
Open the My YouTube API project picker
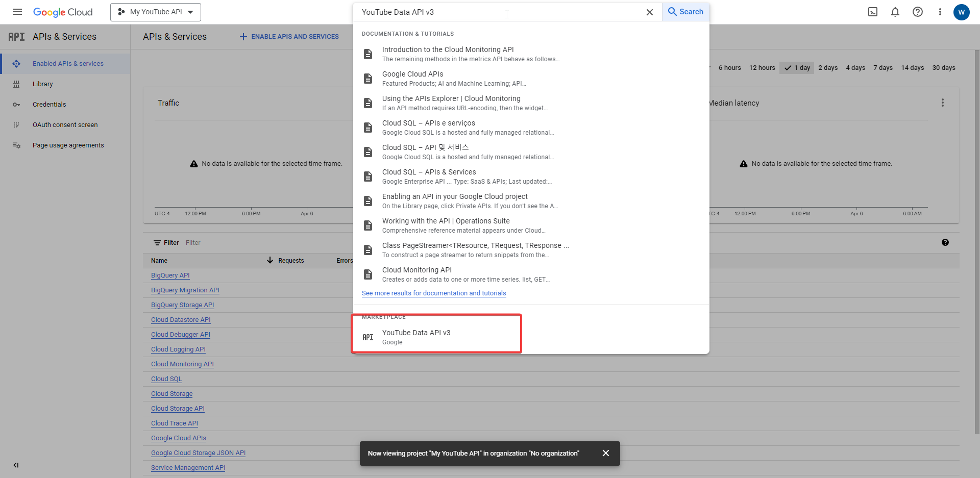coord(155,12)
